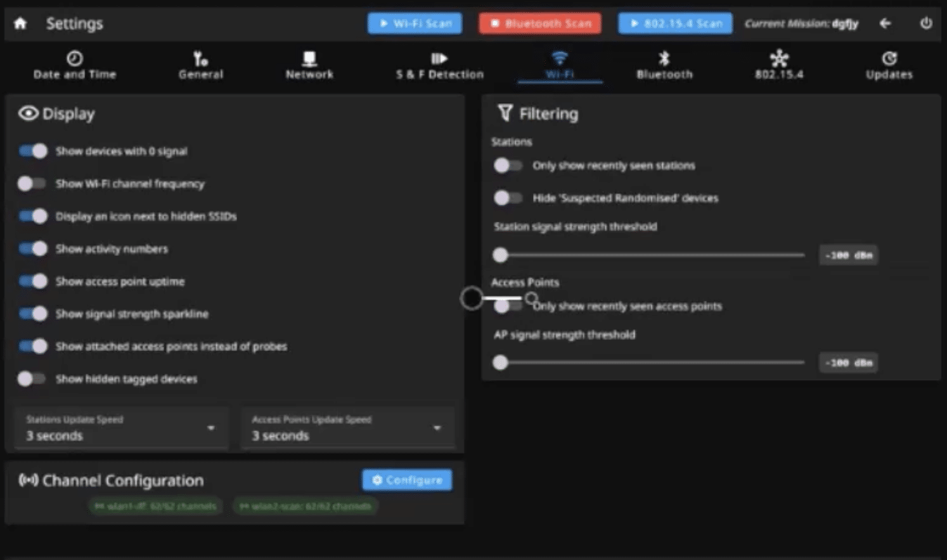Viewport: 947px width, 560px height.
Task: Open S & F Detection tab
Action: 439,65
